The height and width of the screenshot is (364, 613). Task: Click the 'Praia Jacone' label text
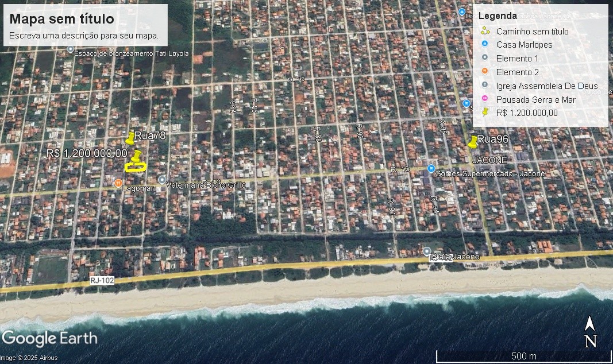(454, 257)
